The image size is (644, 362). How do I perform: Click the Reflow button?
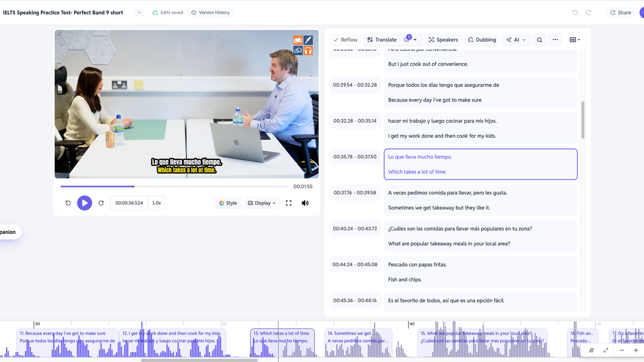(x=345, y=40)
